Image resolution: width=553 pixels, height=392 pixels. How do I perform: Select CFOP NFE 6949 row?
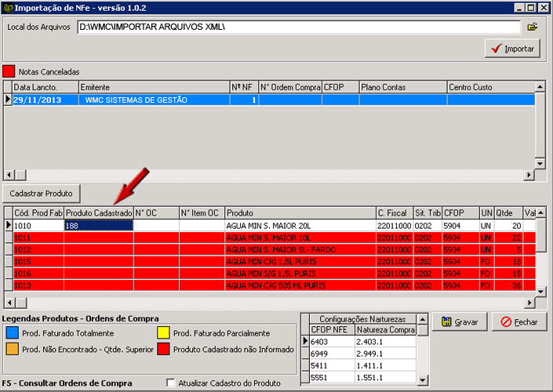(329, 354)
